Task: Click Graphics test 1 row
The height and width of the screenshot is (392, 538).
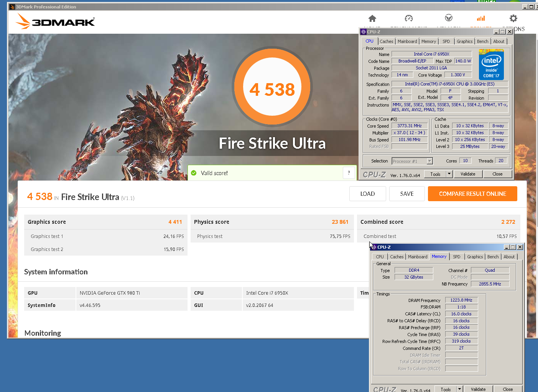Action: 106,236
